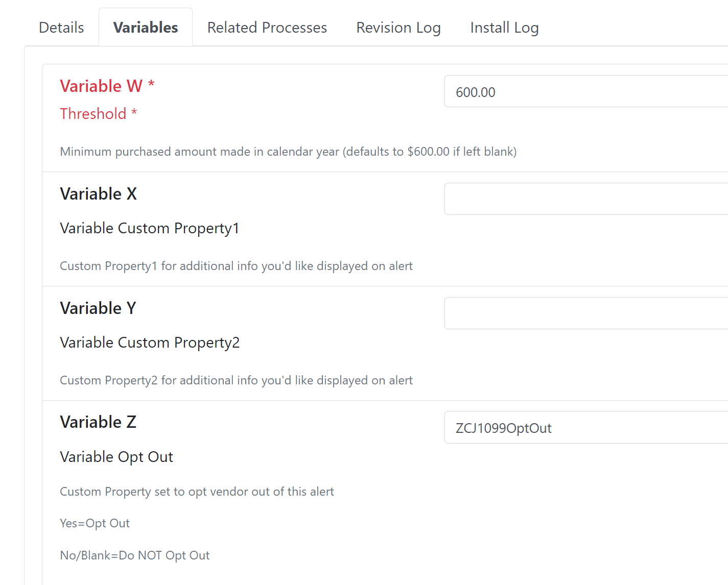Click the Variable X input field

tap(586, 199)
